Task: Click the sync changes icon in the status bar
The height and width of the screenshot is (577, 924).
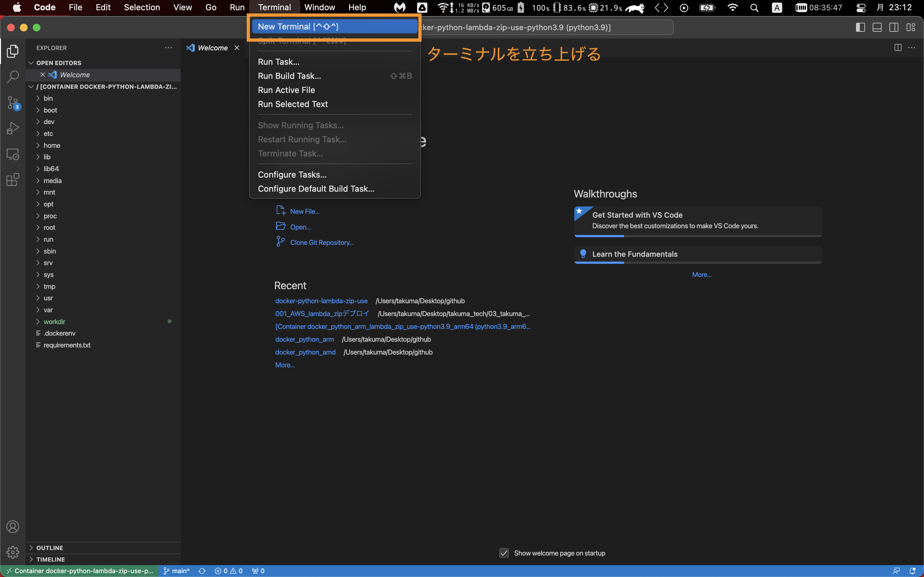Action: (x=202, y=571)
